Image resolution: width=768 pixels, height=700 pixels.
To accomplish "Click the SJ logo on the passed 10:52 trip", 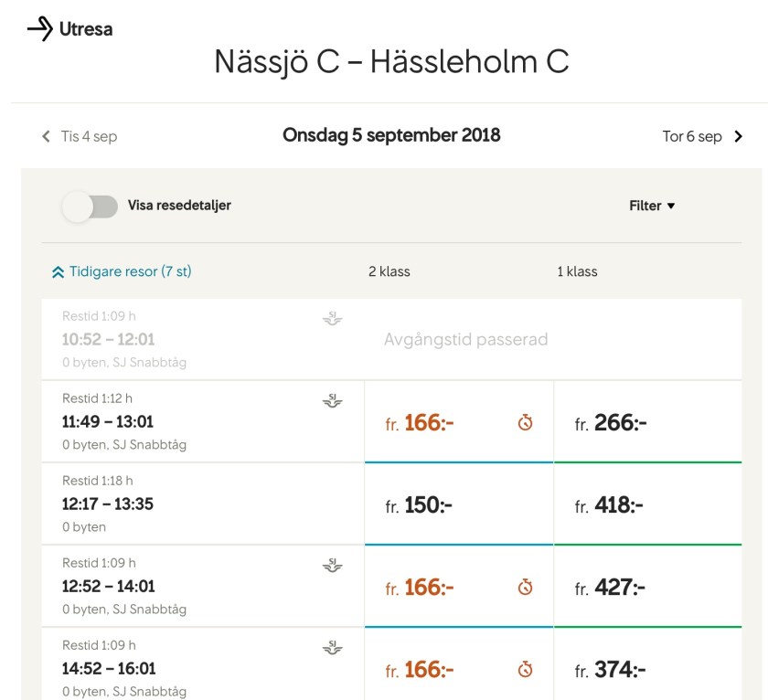I will pyautogui.click(x=333, y=318).
